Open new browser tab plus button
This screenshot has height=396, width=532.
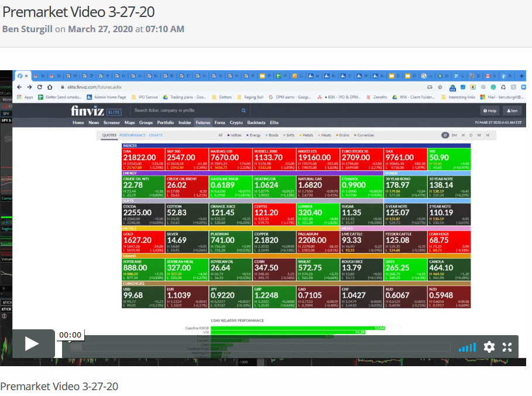coord(521,75)
